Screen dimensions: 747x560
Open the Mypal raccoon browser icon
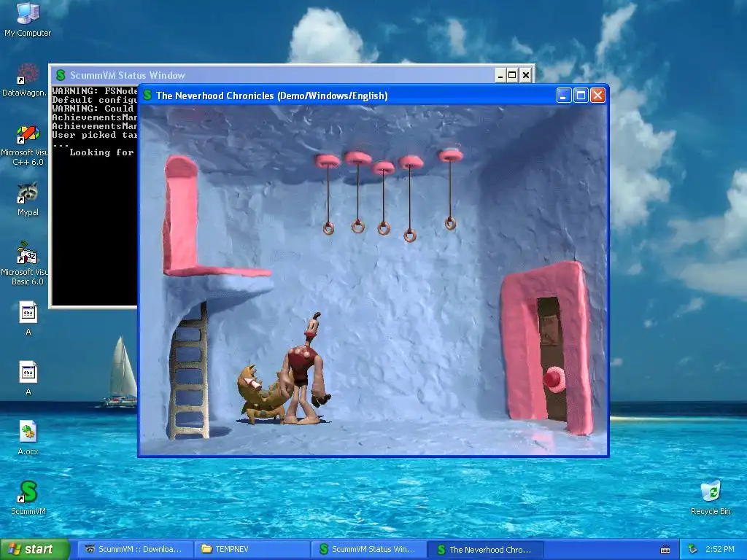point(28,199)
